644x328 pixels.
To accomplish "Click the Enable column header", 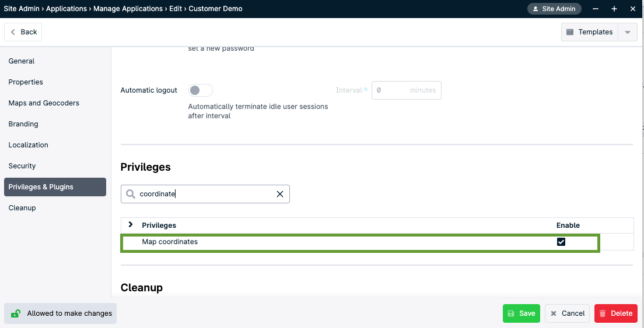I will coord(568,225).
